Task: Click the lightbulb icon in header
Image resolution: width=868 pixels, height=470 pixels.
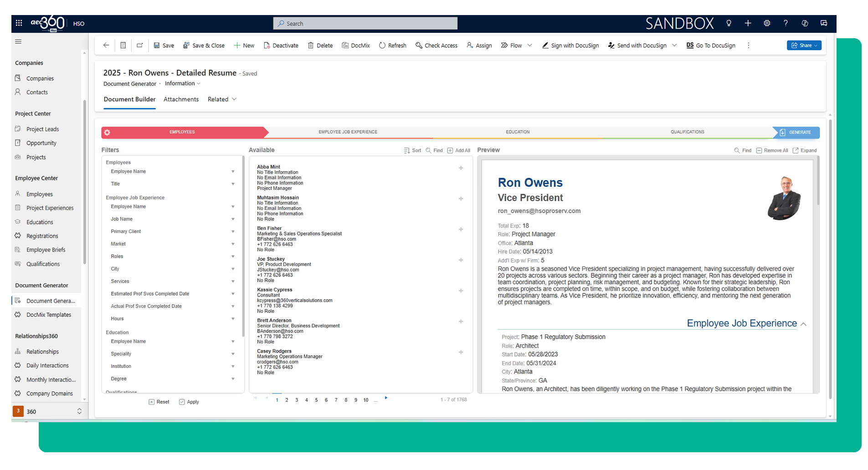Action: pyautogui.click(x=729, y=23)
